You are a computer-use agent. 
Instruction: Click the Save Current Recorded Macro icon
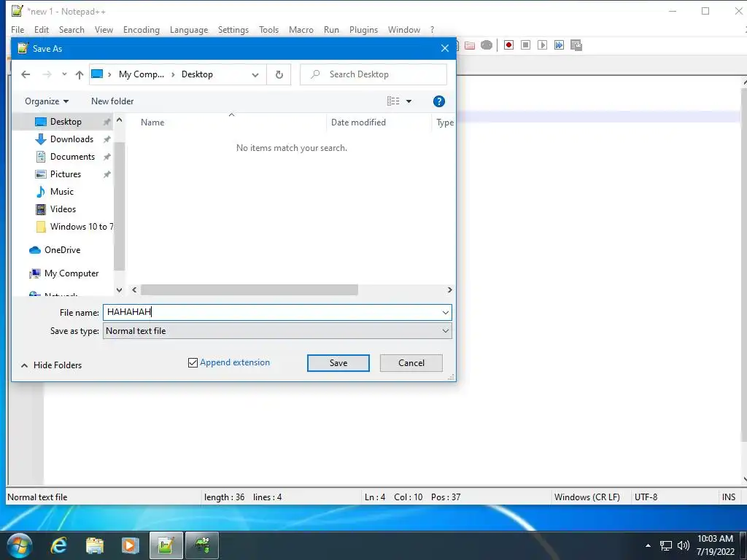coord(576,45)
